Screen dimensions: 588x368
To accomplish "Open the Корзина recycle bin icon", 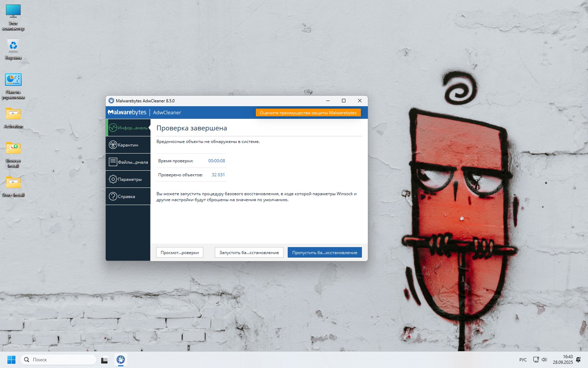I will [x=13, y=47].
